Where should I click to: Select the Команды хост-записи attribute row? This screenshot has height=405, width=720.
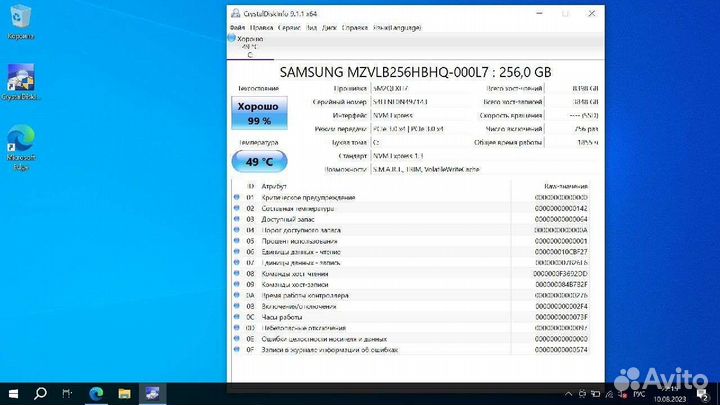pyautogui.click(x=411, y=285)
